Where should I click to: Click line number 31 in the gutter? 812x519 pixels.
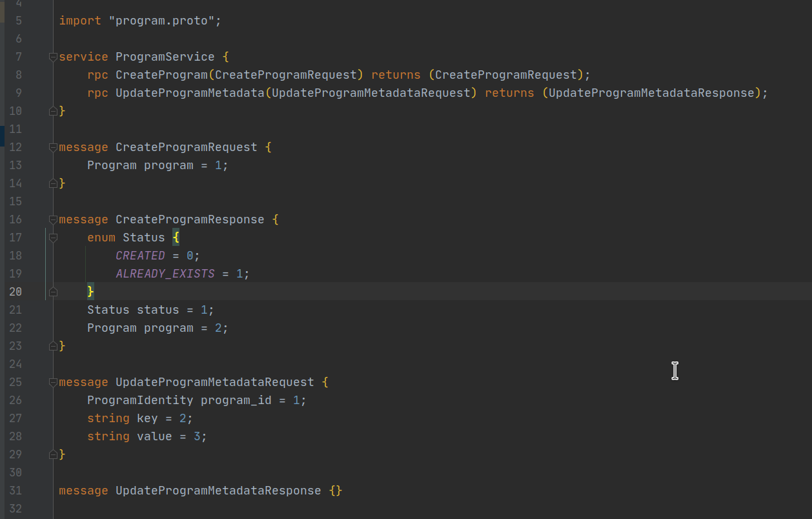click(15, 491)
